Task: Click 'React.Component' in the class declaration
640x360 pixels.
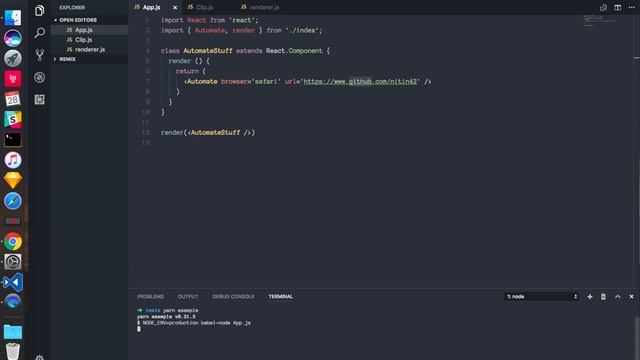Action: tap(294, 51)
